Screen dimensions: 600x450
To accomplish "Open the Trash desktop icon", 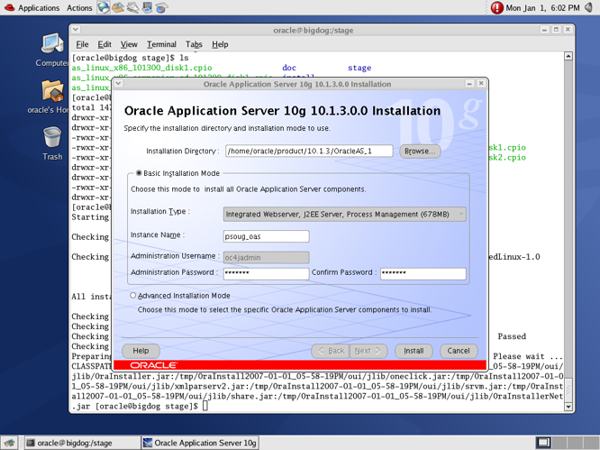I will tap(52, 143).
